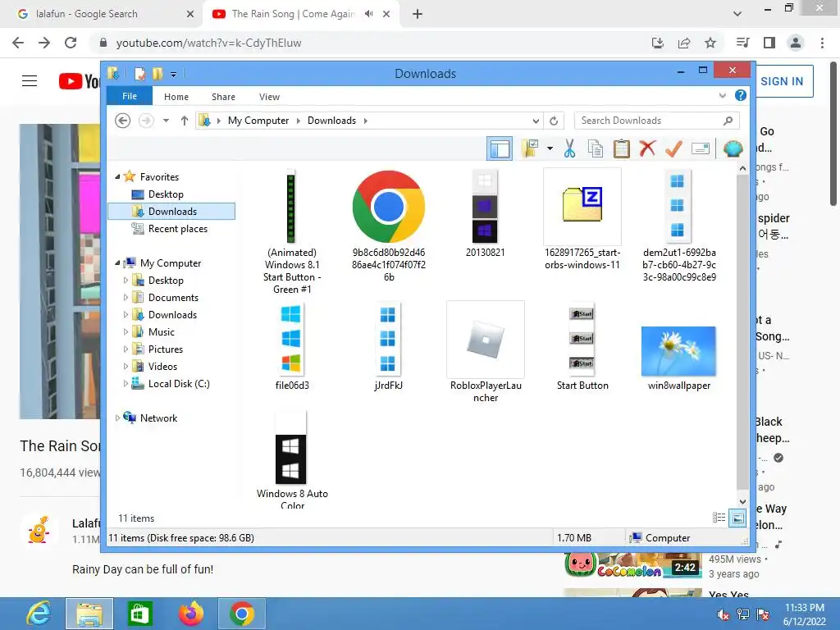
Task: Click the folder options icon in the toolbar
Action: click(531, 148)
